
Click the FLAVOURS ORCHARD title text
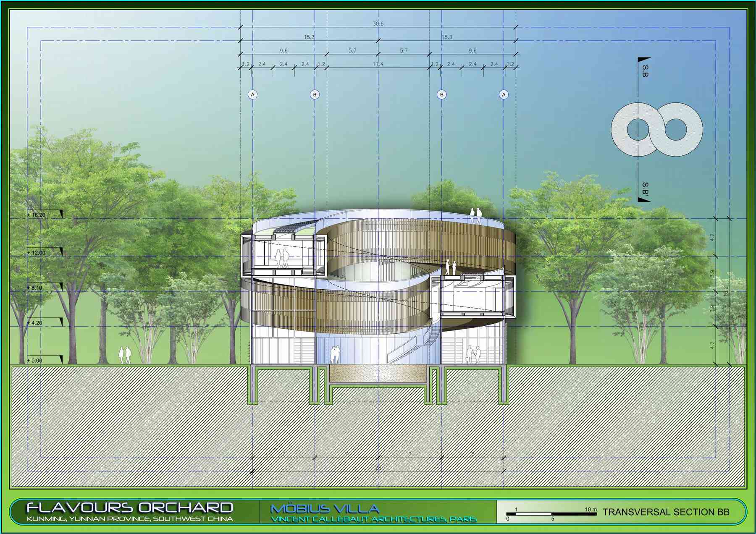(130, 508)
